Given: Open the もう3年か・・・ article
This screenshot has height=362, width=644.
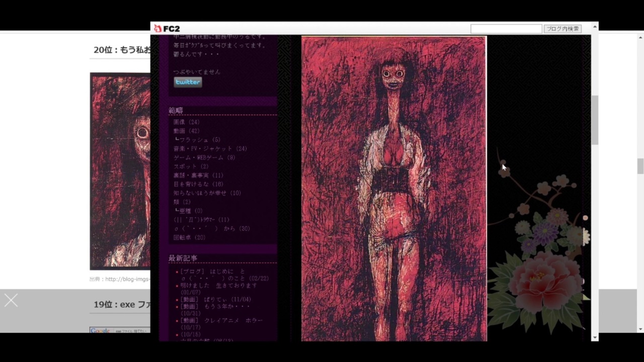Looking at the screenshot, I should (215, 309).
